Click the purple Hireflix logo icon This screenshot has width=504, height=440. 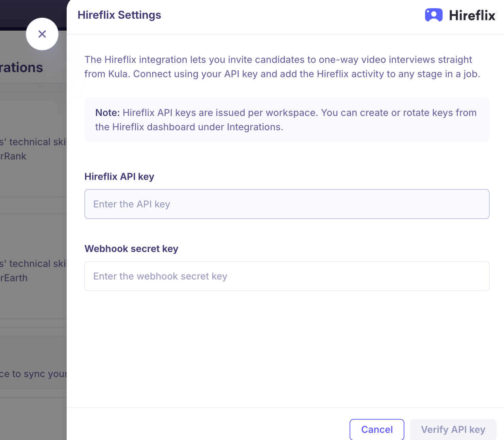pyautogui.click(x=434, y=15)
